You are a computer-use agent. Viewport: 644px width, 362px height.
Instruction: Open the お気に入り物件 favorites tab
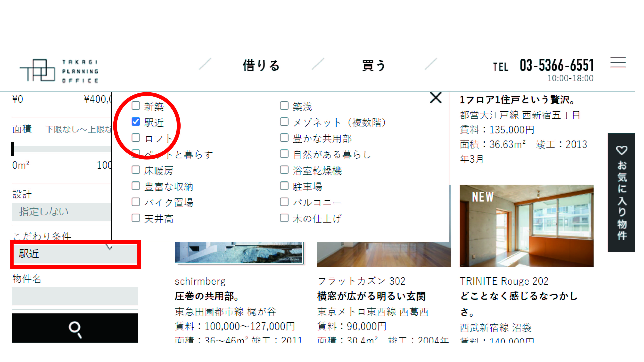[x=621, y=193]
